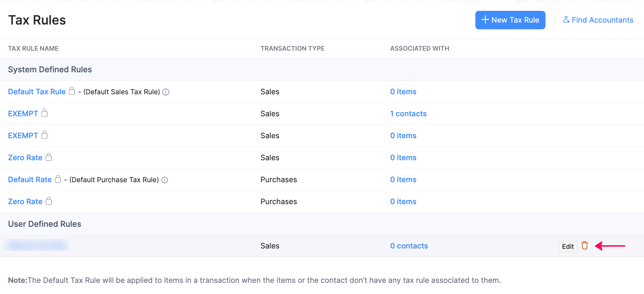Open Zero Rate rule for Sales
The height and width of the screenshot is (294, 644).
(25, 158)
